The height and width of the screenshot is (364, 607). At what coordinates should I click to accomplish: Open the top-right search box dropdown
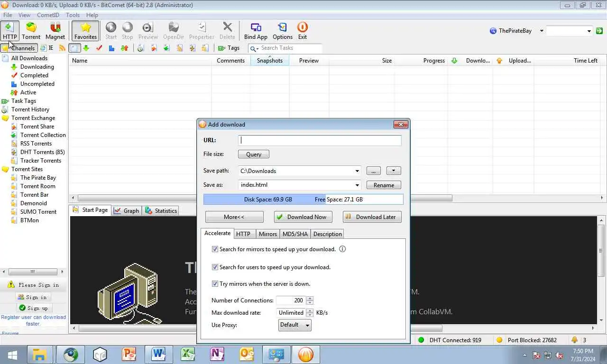click(589, 31)
